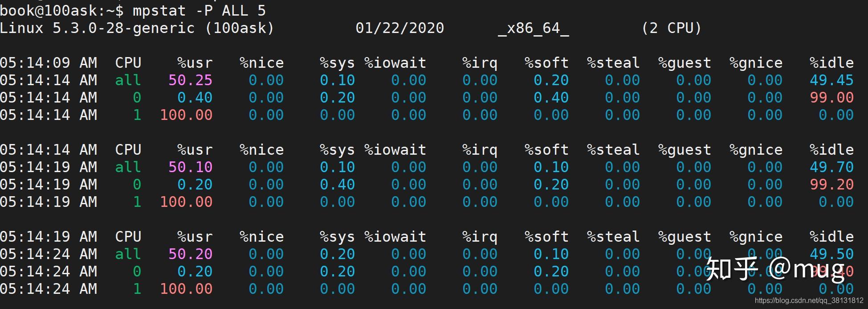Click the shell prompt "book@100ask:~$"
The image size is (868, 309).
pos(62,11)
